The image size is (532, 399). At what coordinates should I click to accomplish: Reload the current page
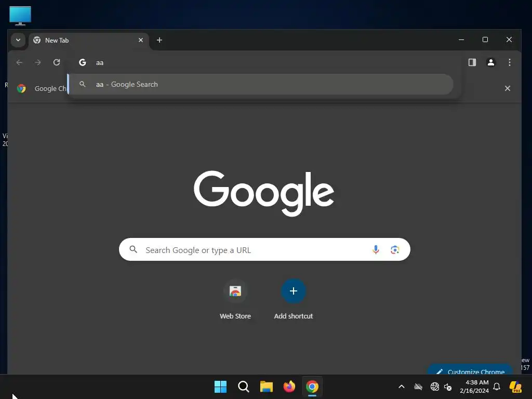[x=57, y=62]
